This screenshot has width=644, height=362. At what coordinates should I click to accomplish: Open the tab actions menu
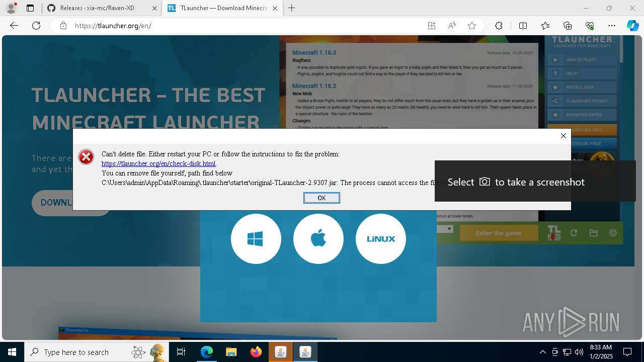click(30, 8)
